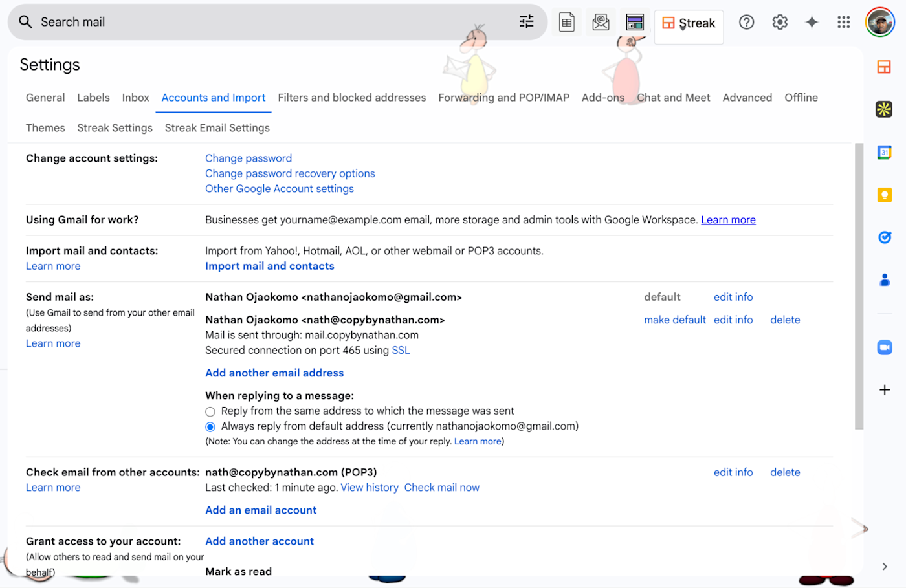Screen dimensions: 906x588
Task: Click the spreadsheet extension icon in toolbar
Action: (567, 23)
